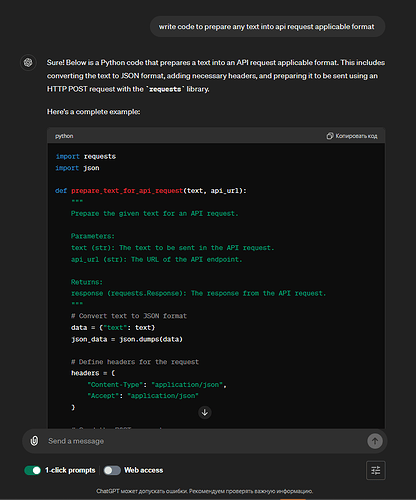Click the "Копировать код" button text
Image resolution: width=416 pixels, height=500 pixels.
[356, 136]
